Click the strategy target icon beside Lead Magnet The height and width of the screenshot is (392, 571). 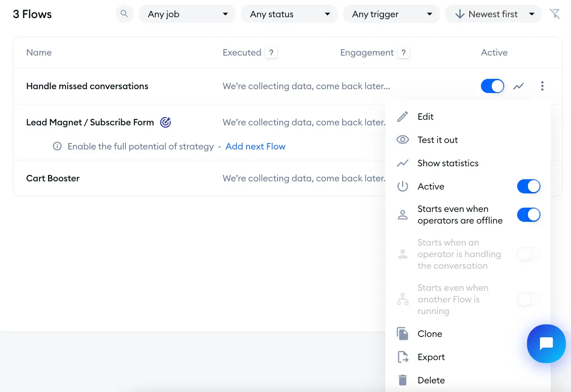coord(165,122)
